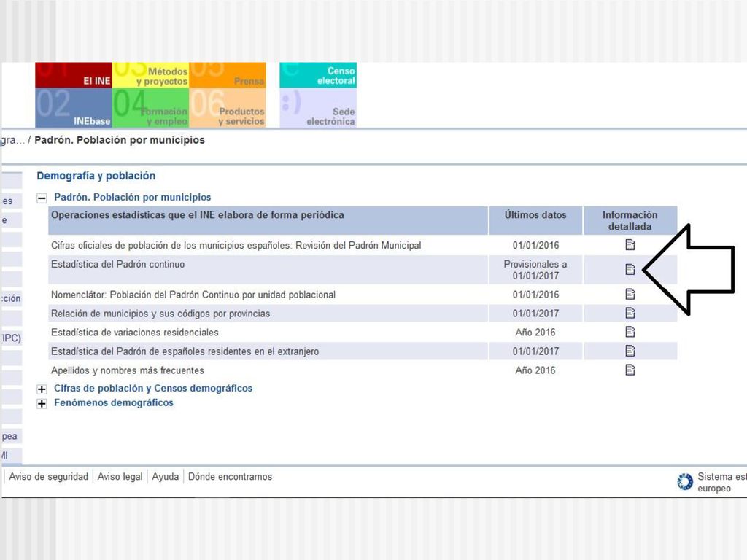Click the Padrón. Población por municipios heading link

(x=133, y=197)
